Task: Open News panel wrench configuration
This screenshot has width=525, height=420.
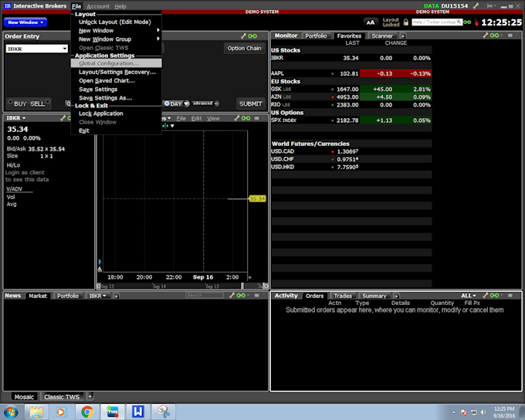Action: pyautogui.click(x=232, y=295)
